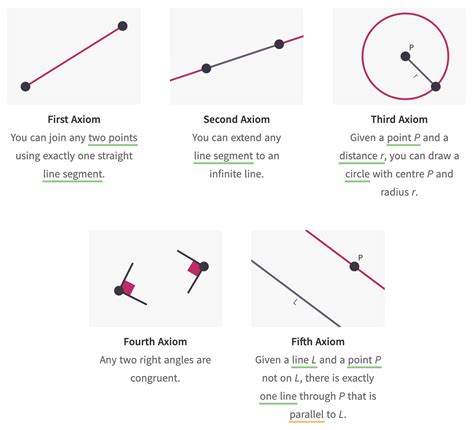Image resolution: width=474 pixels, height=430 pixels.
Task: Open the 'parallel' glossary link
Action: click(307, 415)
